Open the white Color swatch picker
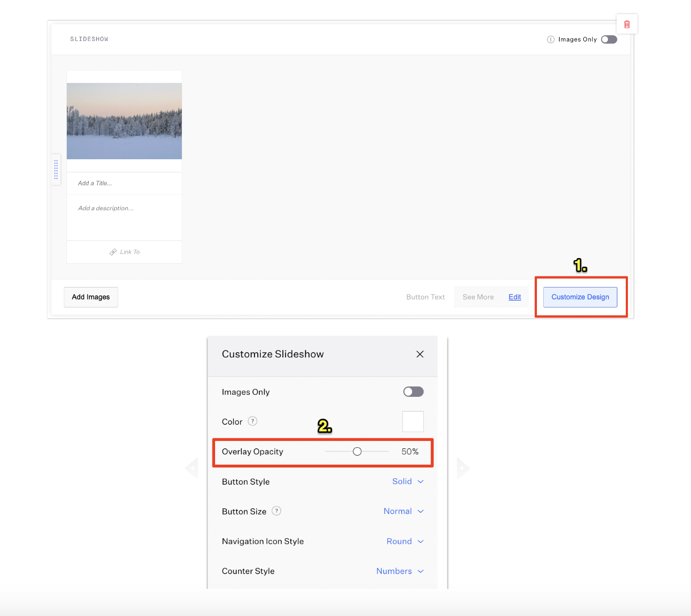The image size is (691, 616). [x=413, y=422]
